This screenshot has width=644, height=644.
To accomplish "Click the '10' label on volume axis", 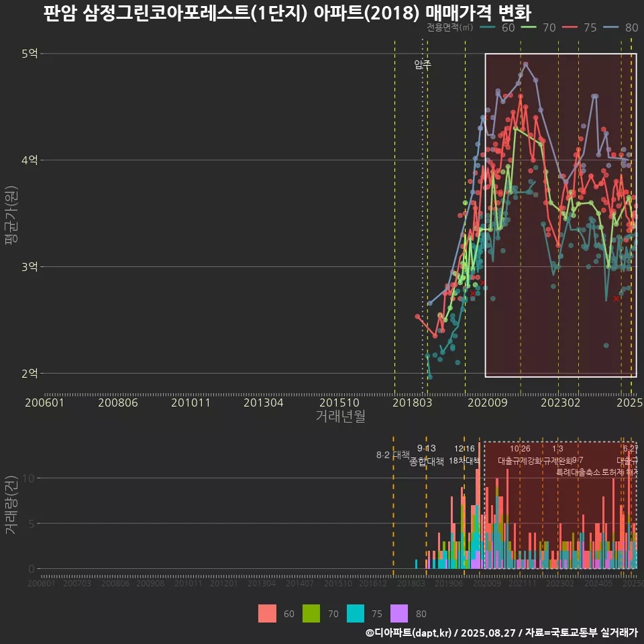I will click(28, 478).
